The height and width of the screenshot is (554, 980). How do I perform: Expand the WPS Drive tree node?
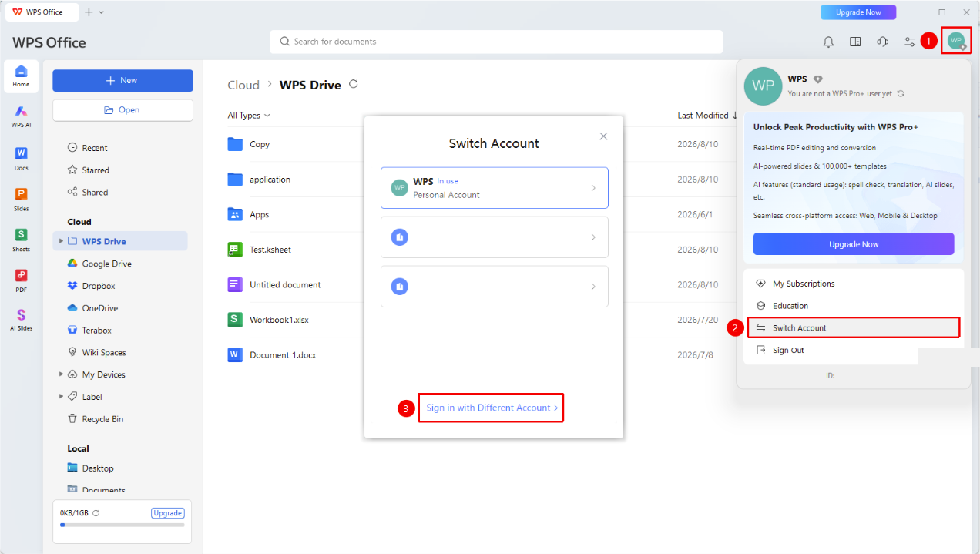(61, 241)
